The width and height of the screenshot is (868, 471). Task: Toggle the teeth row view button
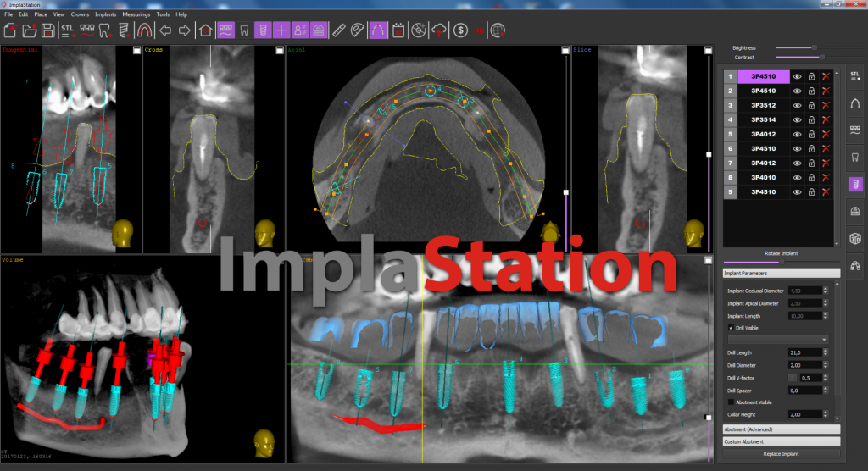pyautogui.click(x=225, y=30)
